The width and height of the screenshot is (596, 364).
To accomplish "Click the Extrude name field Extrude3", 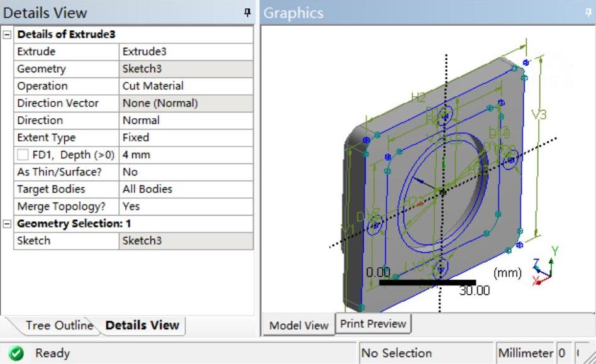I will 186,52.
